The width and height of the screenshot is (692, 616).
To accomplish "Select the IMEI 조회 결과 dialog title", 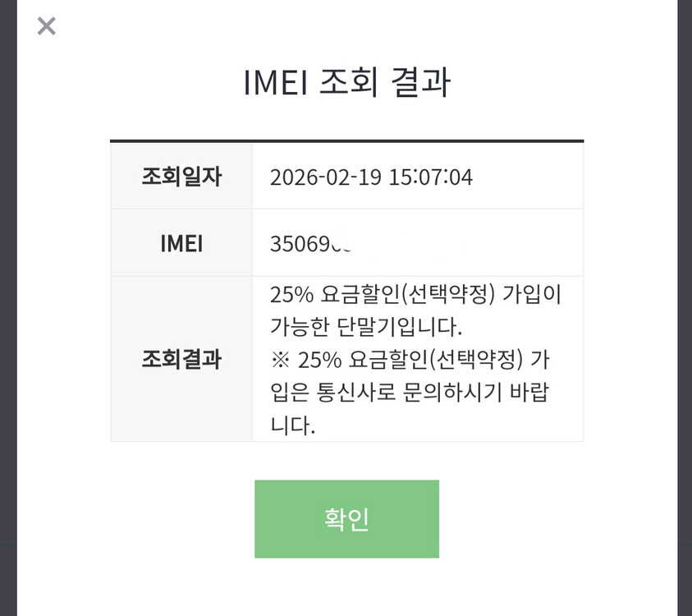I will point(346,80).
